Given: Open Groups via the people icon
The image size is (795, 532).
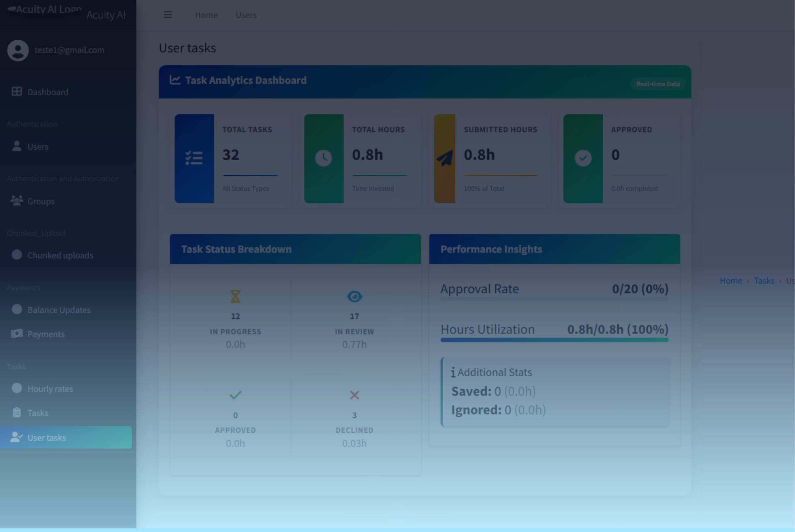Looking at the screenshot, I should click(x=17, y=200).
